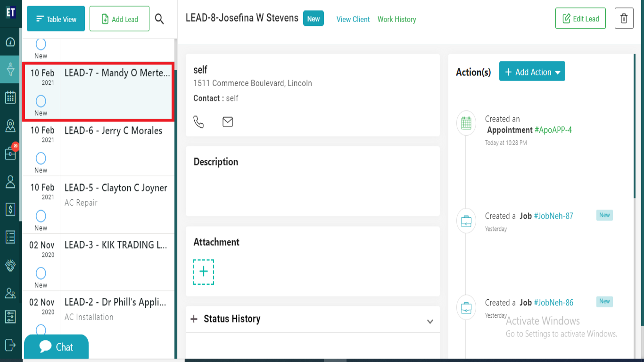
Task: Open the View Client link
Action: pos(353,19)
